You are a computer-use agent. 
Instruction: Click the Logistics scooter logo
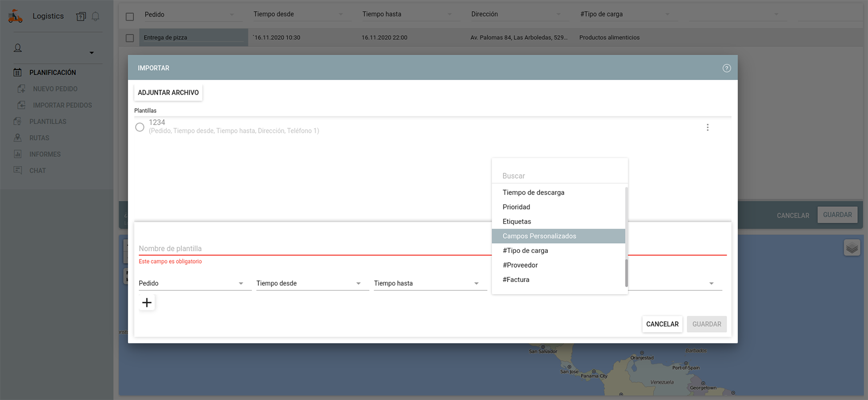15,16
